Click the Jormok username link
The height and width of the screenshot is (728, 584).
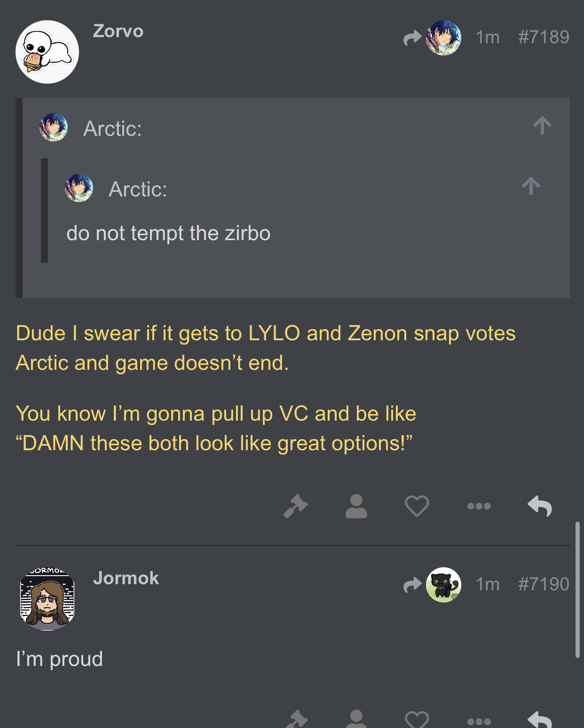pos(126,578)
